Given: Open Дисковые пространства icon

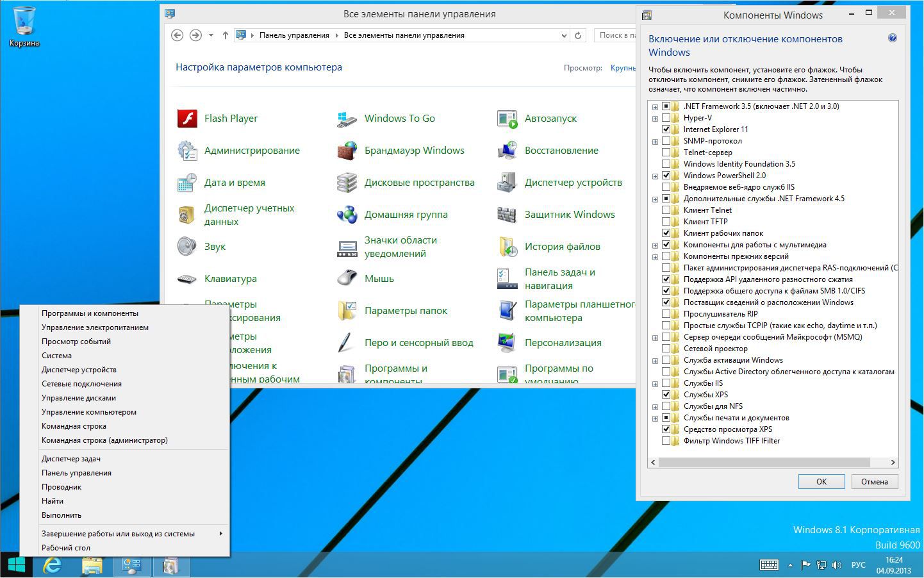Looking at the screenshot, I should click(x=347, y=183).
